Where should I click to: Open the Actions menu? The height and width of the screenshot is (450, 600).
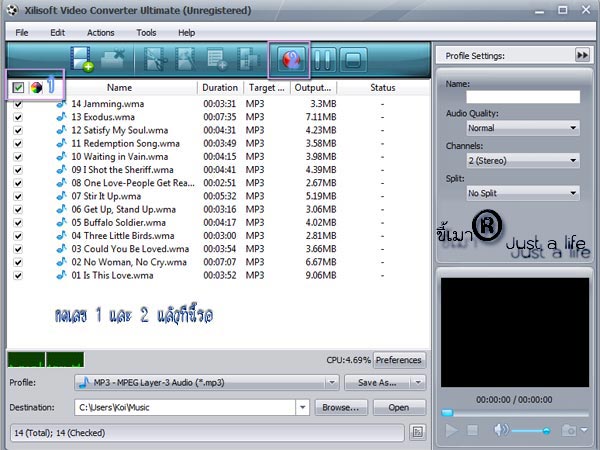pyautogui.click(x=101, y=33)
